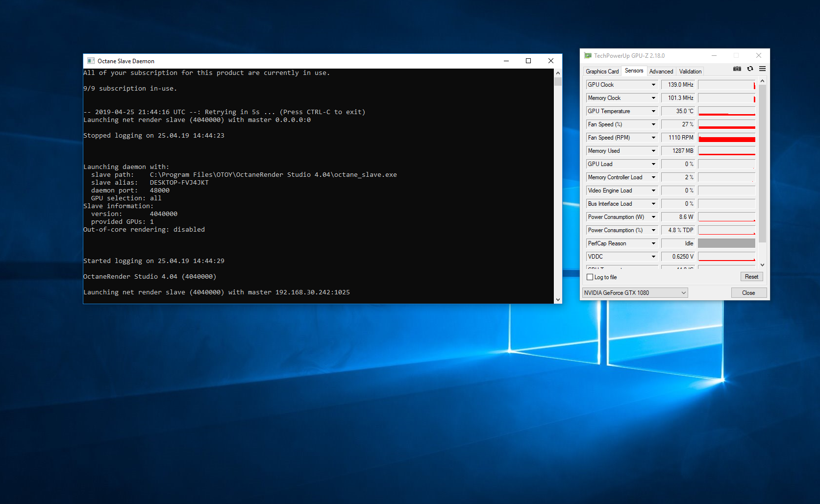The height and width of the screenshot is (504, 820).
Task: Enable the Log to file checkbox
Action: [590, 277]
